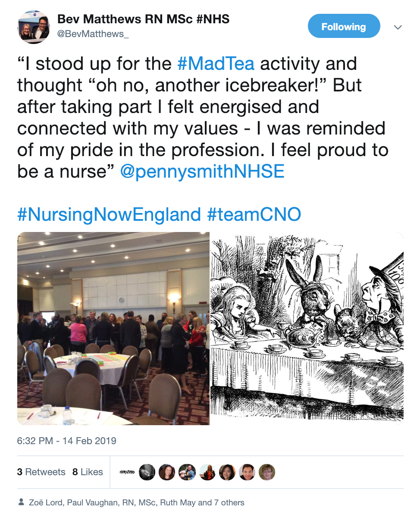Open the sixth liker's avatar
The height and width of the screenshot is (514, 420).
[x=227, y=472]
